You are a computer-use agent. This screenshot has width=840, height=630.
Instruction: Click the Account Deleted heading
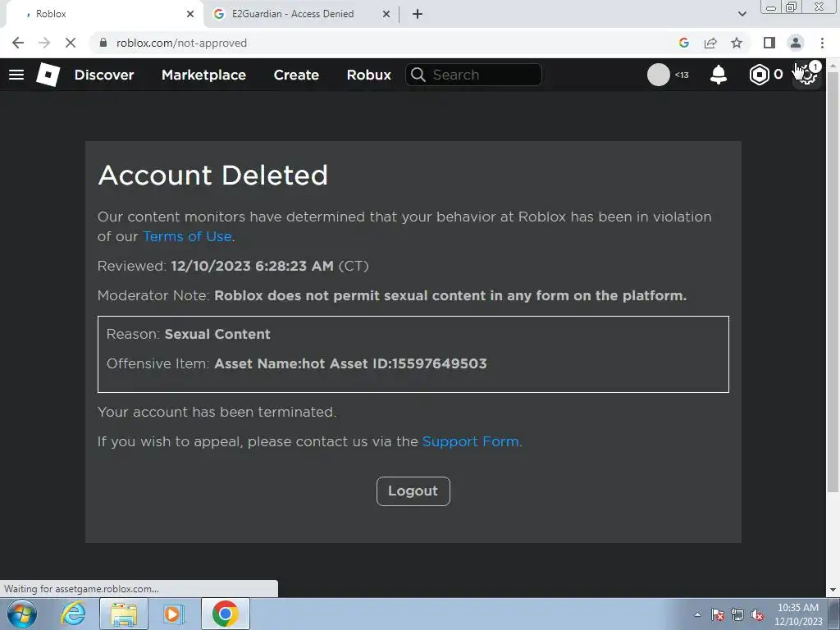212,176
